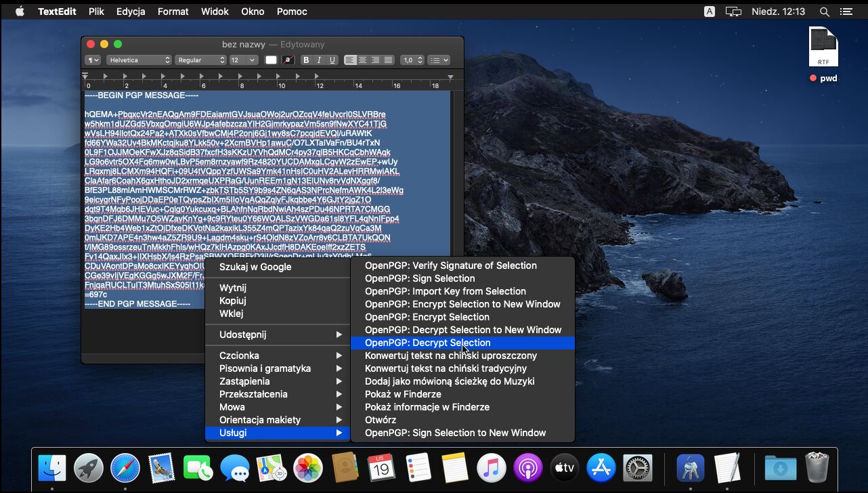Open the Regular typeface style dropdown
This screenshot has width=868, height=493.
pos(200,60)
